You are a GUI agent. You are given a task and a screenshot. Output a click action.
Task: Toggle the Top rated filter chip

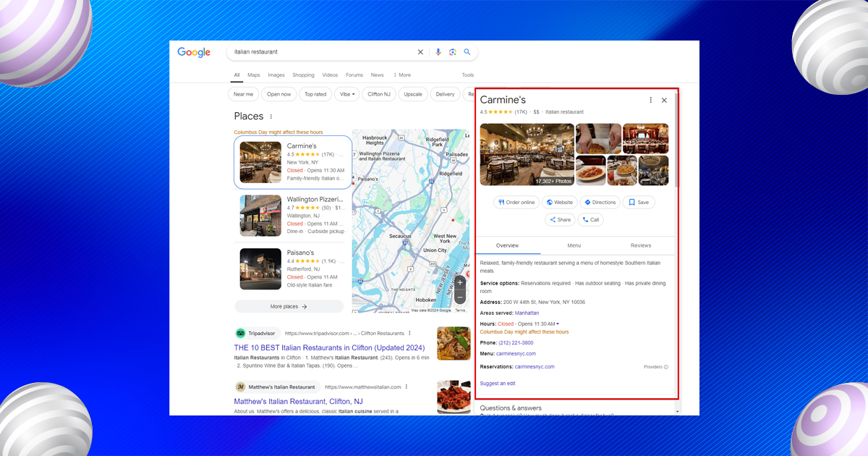pos(315,94)
